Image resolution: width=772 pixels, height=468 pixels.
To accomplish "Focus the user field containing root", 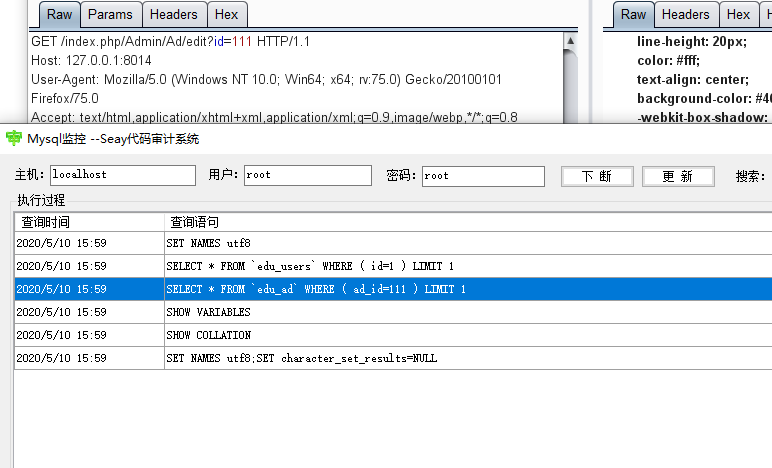I will pos(308,175).
